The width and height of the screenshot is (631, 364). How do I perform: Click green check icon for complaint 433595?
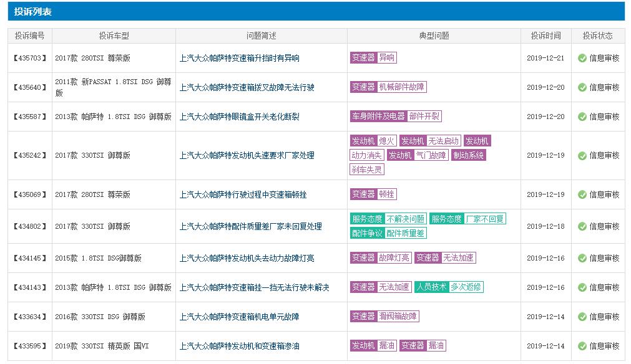pyautogui.click(x=582, y=346)
